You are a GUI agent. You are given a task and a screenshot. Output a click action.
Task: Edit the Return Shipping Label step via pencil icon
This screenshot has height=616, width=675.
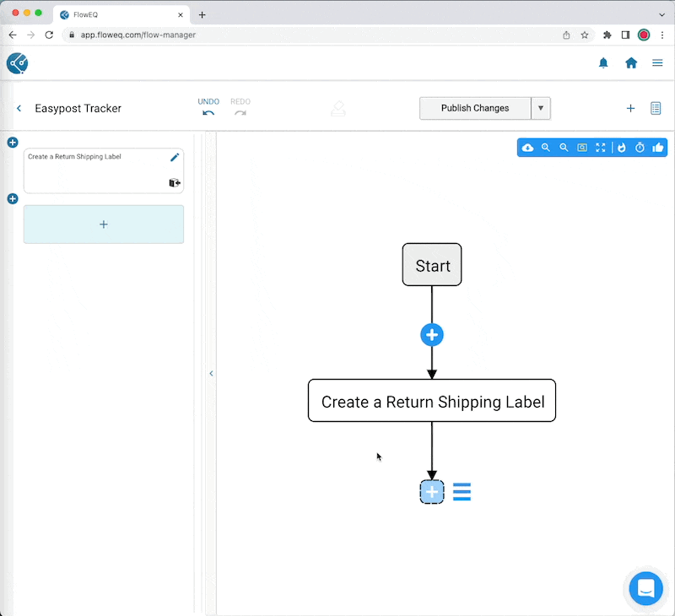point(175,157)
